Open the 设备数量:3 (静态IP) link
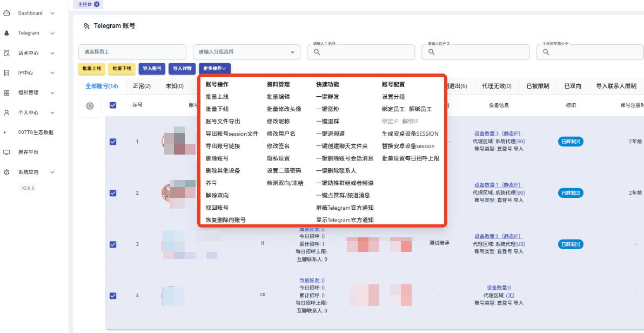This screenshot has width=644, height=333. pos(499,134)
